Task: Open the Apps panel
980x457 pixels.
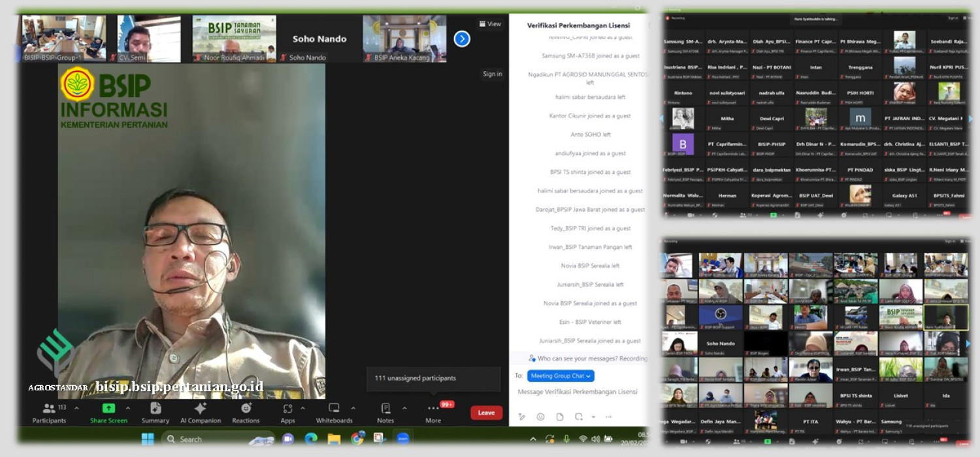Action: click(x=287, y=408)
